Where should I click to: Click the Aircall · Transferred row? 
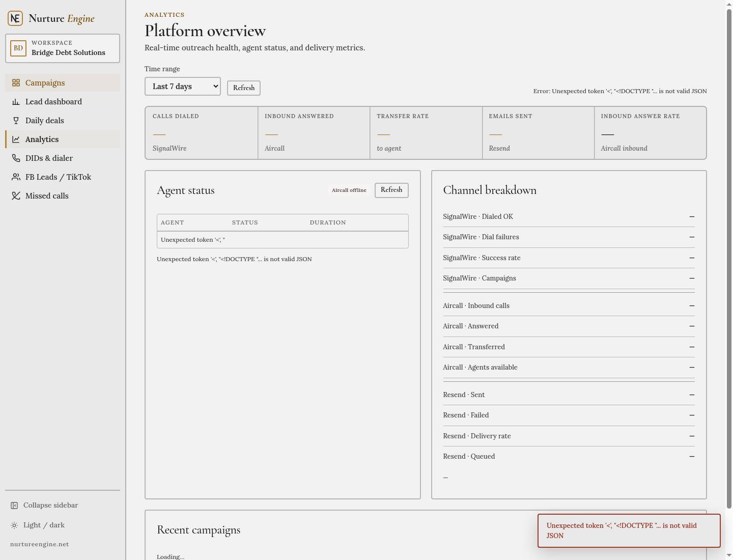tap(569, 347)
